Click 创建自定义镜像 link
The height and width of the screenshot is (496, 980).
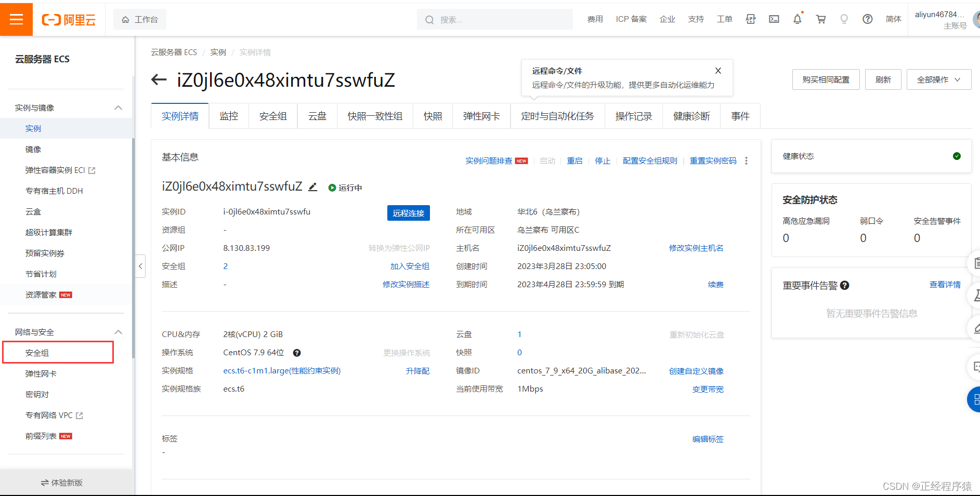(696, 371)
